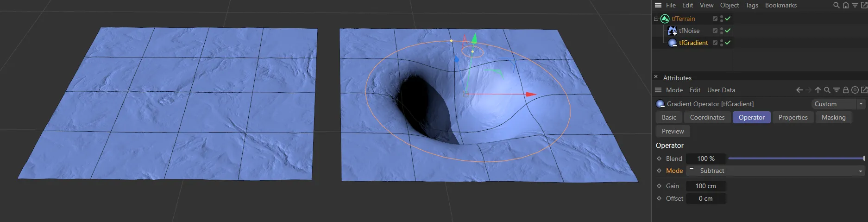Open the Tags menu

point(752,5)
